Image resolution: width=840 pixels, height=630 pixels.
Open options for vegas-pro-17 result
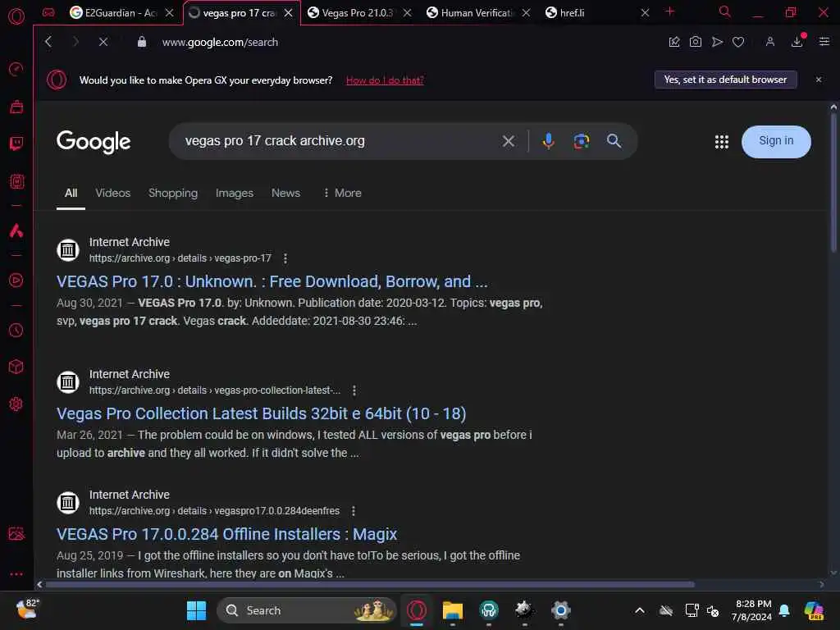285,258
